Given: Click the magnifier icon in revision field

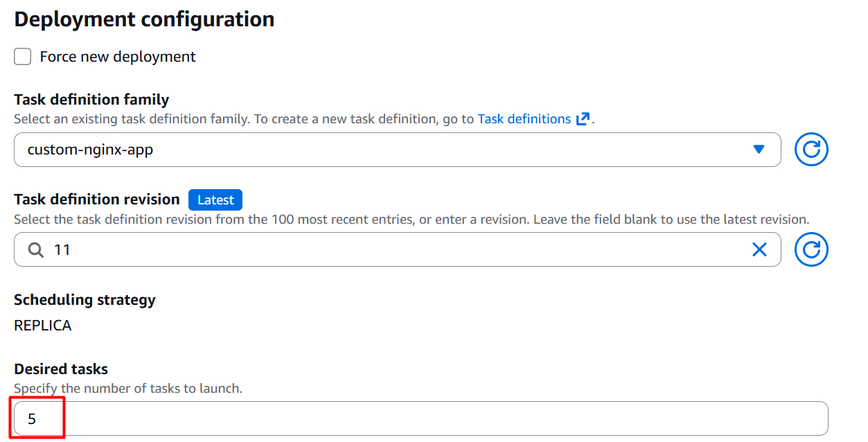Looking at the screenshot, I should tap(35, 250).
